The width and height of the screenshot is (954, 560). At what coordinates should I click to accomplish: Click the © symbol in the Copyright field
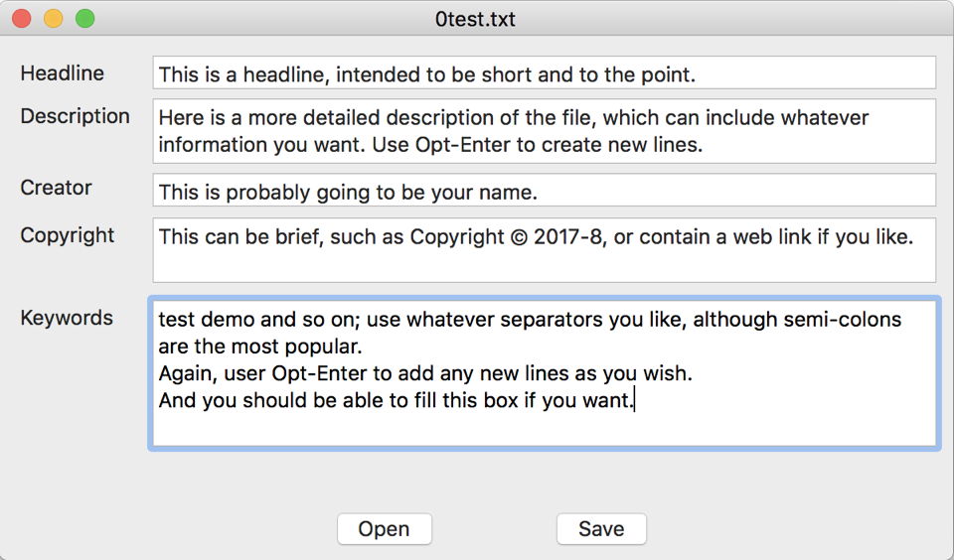pos(519,238)
